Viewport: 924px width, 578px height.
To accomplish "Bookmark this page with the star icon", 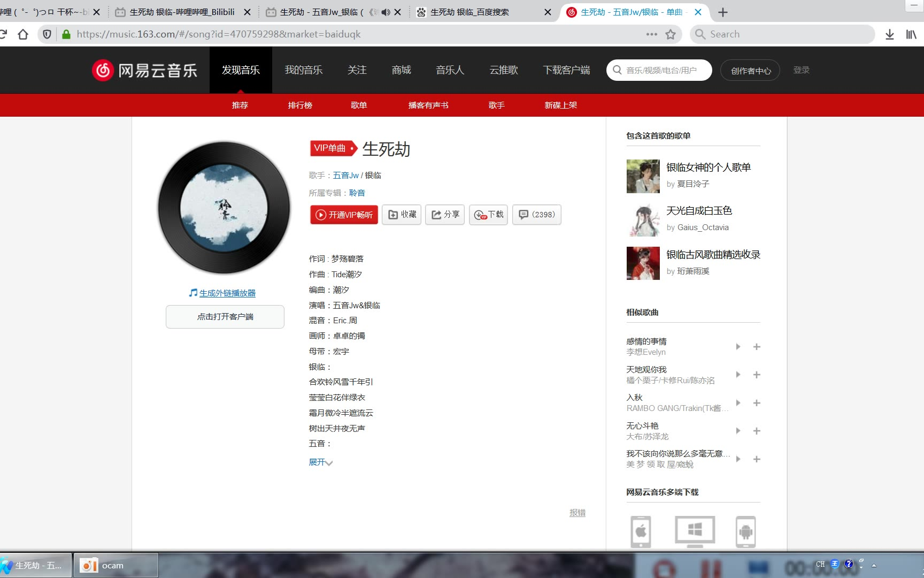I will (x=671, y=34).
